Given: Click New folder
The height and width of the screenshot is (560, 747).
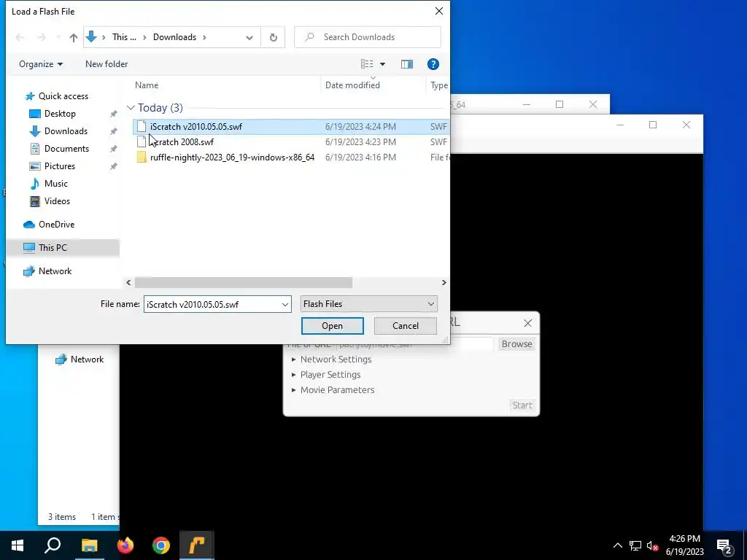Looking at the screenshot, I should coord(107,64).
